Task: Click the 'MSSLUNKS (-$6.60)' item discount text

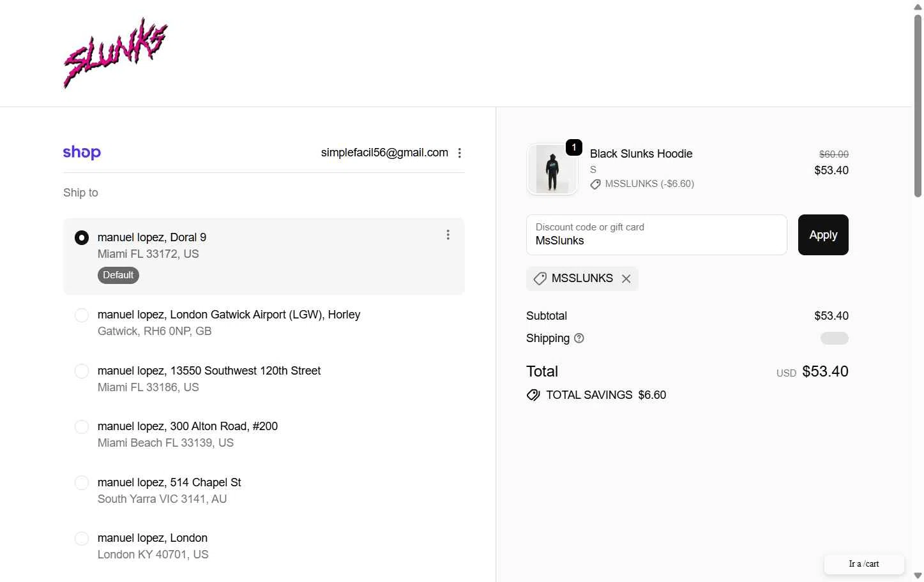Action: tap(649, 184)
